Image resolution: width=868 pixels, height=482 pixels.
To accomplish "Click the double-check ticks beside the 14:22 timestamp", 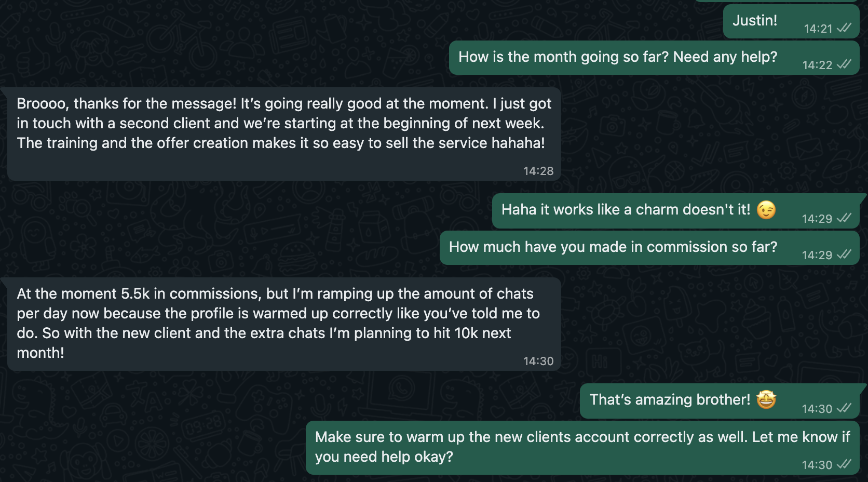I will 844,64.
